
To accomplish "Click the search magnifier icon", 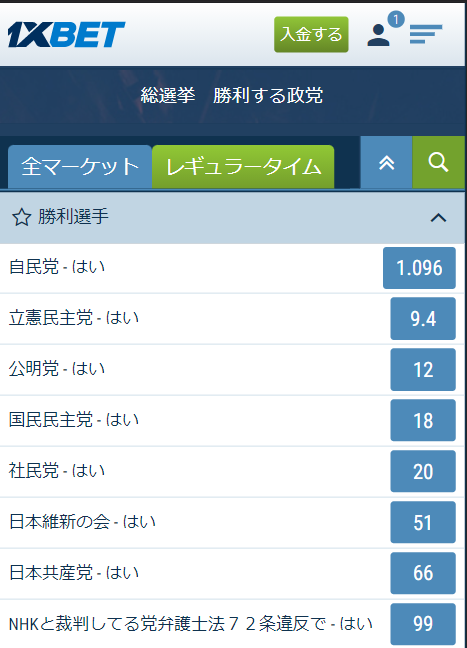I will pos(438,162).
